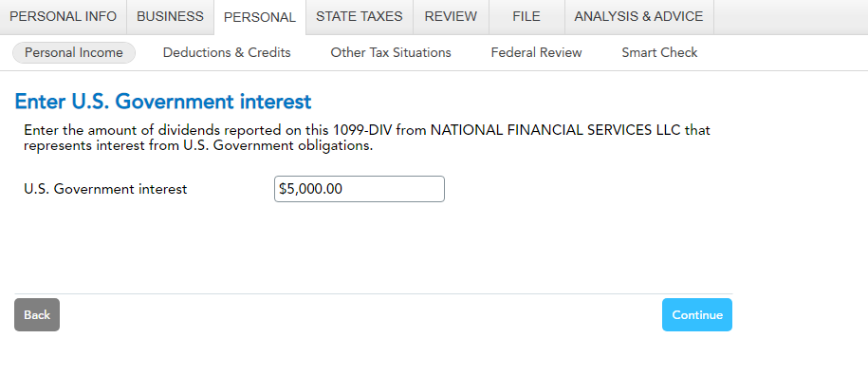Open the Smart Check section
This screenshot has width=868, height=376.
(659, 52)
